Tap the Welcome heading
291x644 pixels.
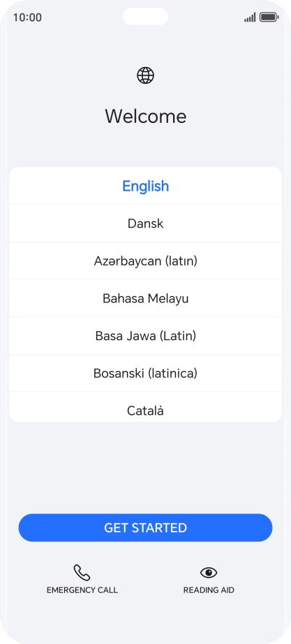(x=145, y=116)
